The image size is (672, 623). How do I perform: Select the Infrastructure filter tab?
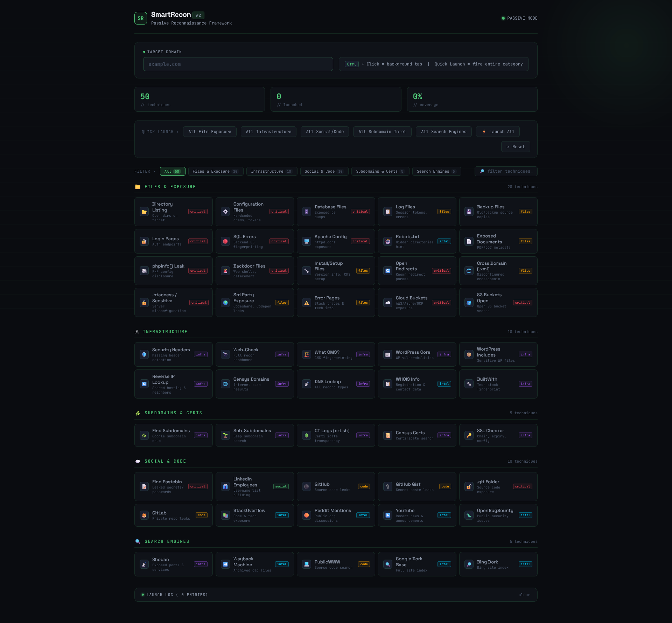coord(272,171)
